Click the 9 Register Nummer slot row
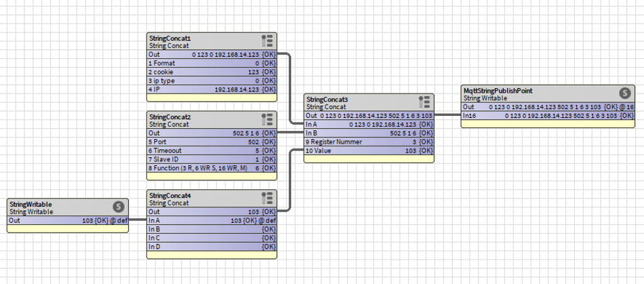644x284 pixels. point(369,142)
